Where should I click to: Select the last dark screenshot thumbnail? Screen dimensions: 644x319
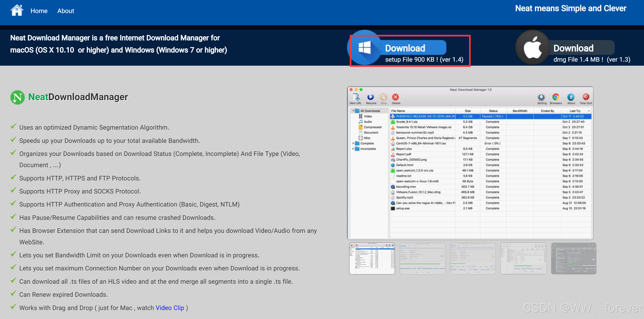pyautogui.click(x=573, y=258)
